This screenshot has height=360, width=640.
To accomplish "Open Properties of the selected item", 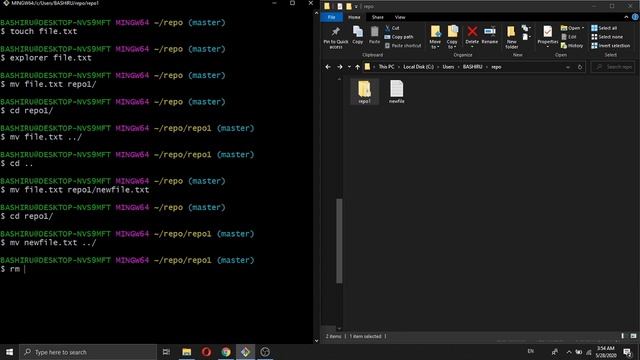I will click(547, 36).
